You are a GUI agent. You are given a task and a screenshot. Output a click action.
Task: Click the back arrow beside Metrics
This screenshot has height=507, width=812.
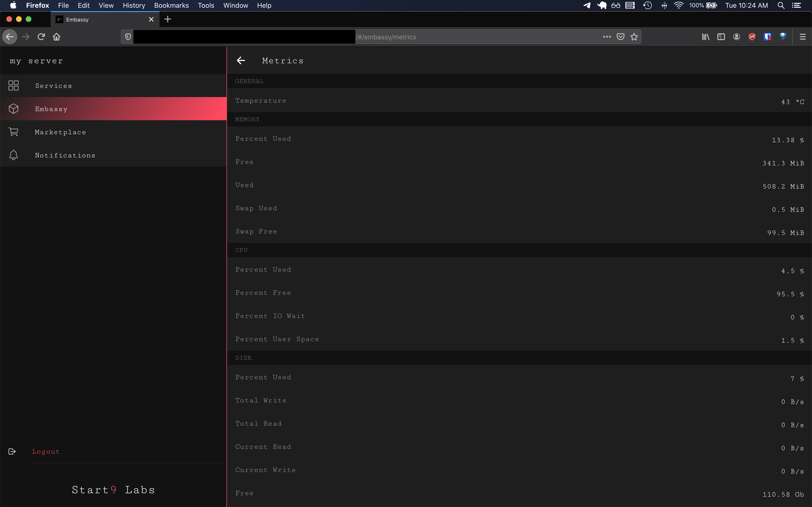241,60
